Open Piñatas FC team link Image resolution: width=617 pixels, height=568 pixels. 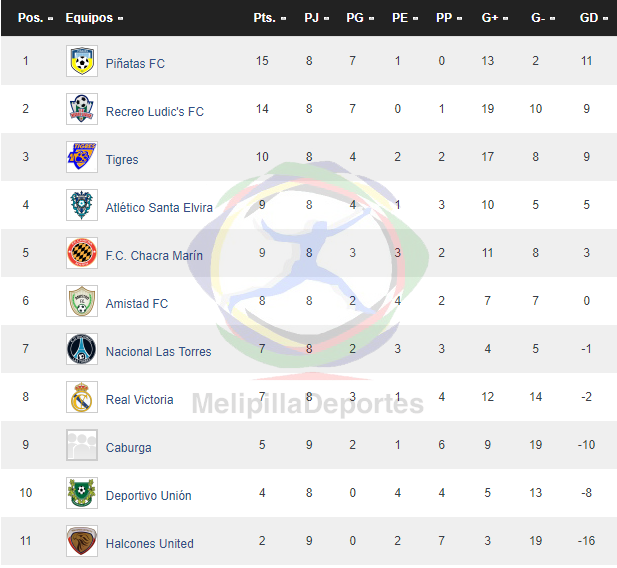tap(135, 64)
